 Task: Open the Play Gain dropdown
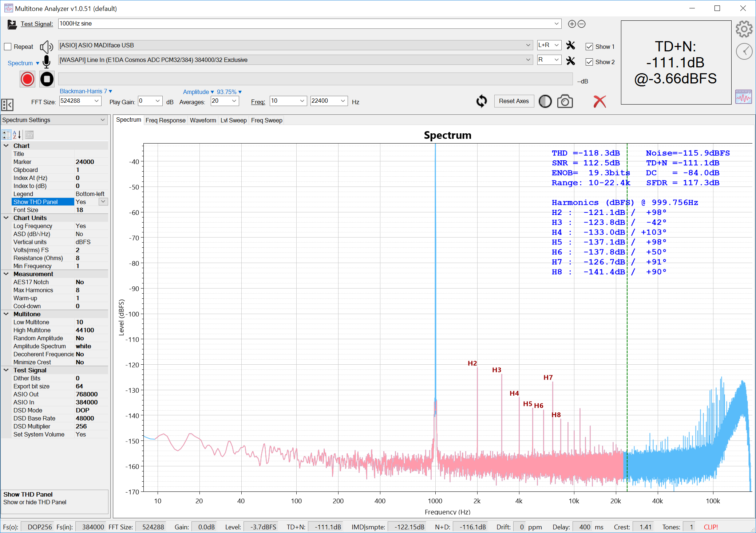click(x=158, y=101)
